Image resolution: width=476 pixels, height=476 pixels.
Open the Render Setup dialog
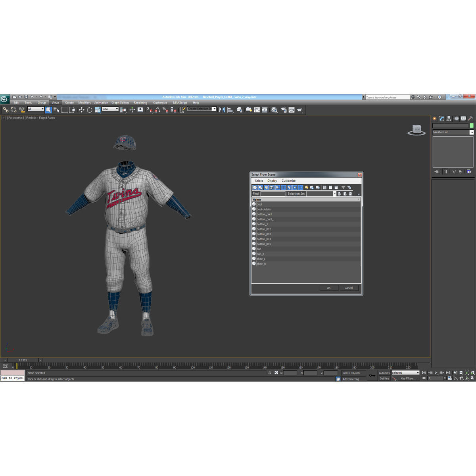point(284,110)
